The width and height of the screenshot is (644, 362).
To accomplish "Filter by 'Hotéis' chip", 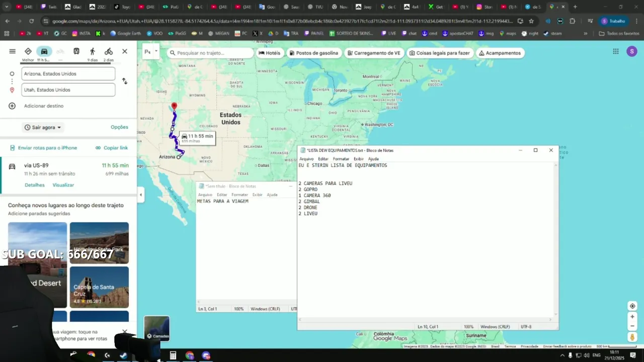I will (x=269, y=53).
